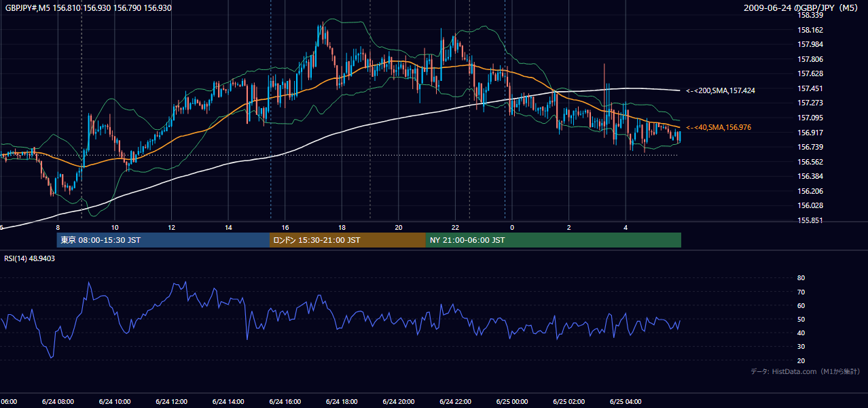Click price axis value 156.917
The width and height of the screenshot is (868, 408).
[810, 133]
